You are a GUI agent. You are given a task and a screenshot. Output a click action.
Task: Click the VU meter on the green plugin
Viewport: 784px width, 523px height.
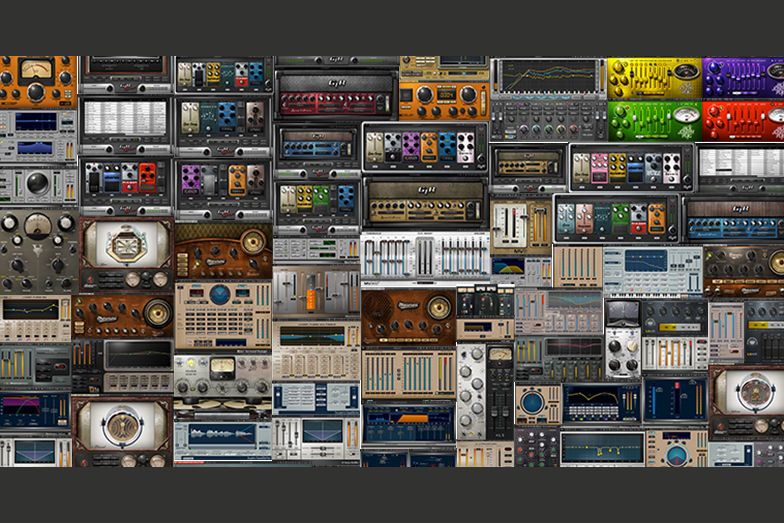tap(685, 113)
